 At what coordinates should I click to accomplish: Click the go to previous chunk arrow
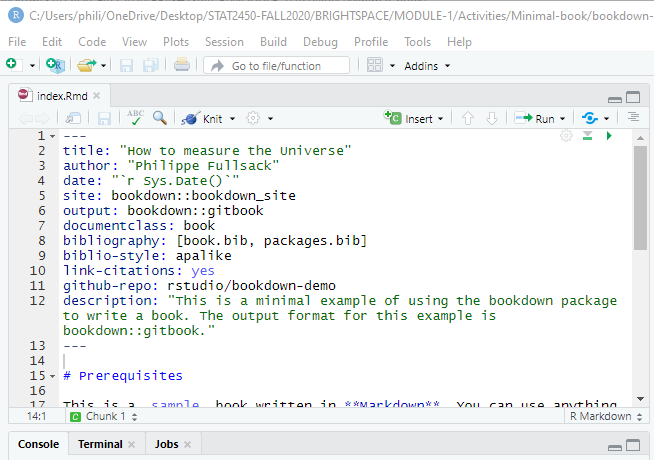tap(468, 118)
